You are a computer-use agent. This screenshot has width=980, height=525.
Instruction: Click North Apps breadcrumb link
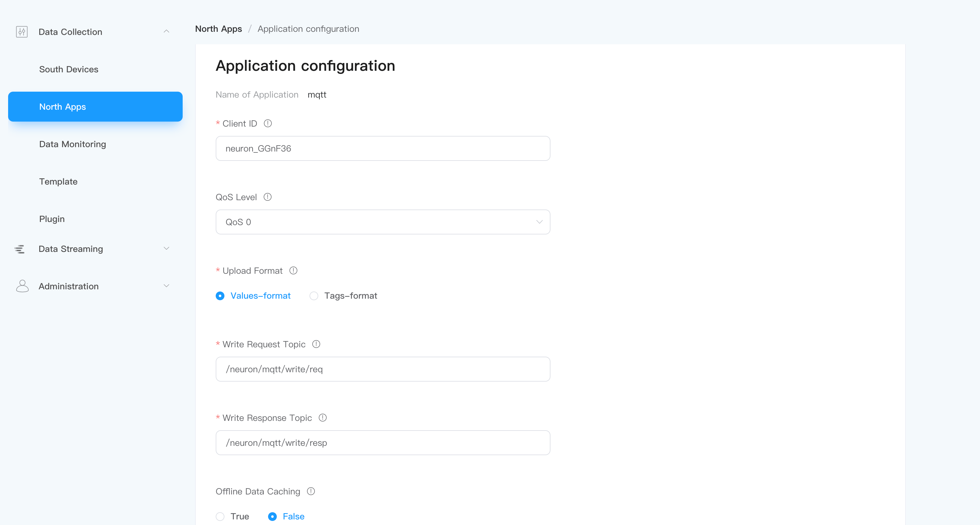point(219,29)
